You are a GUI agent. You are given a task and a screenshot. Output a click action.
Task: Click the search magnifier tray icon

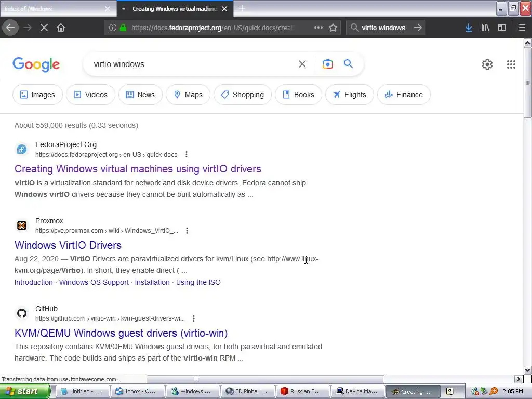[x=494, y=391]
